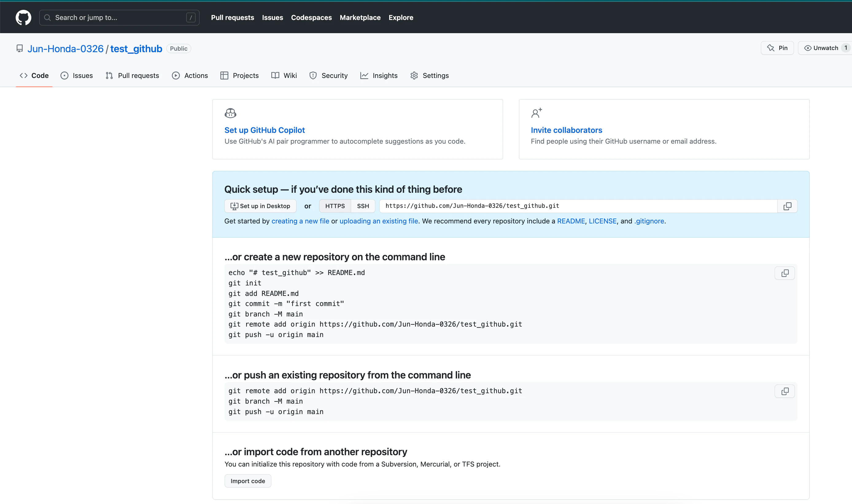This screenshot has height=504, width=852.
Task: Click the watcher count badge showing 1
Action: [846, 48]
